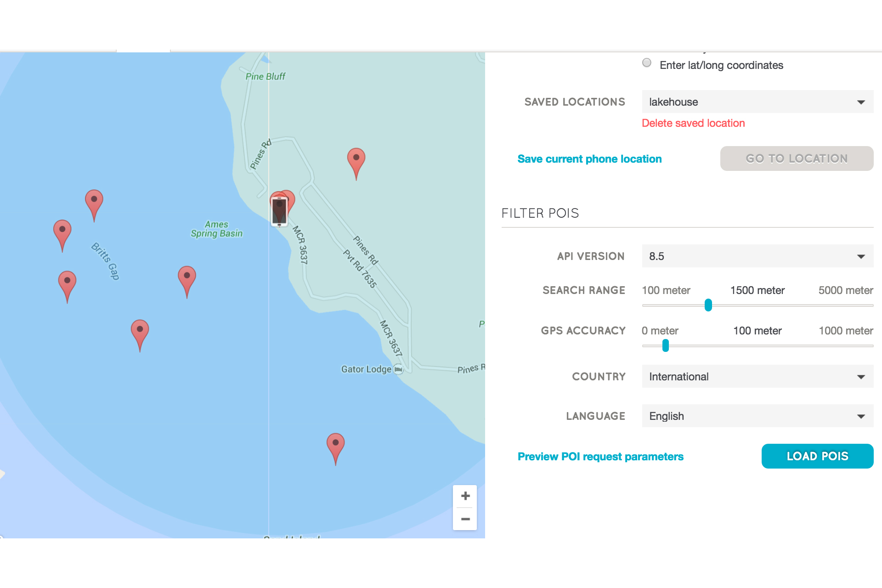Image resolution: width=882 pixels, height=588 pixels.
Task: Click Save current phone location
Action: (x=589, y=158)
